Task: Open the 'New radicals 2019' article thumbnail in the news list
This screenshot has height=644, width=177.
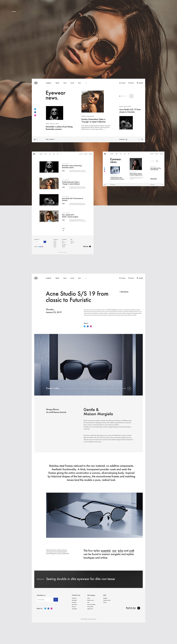Action: 49,216
